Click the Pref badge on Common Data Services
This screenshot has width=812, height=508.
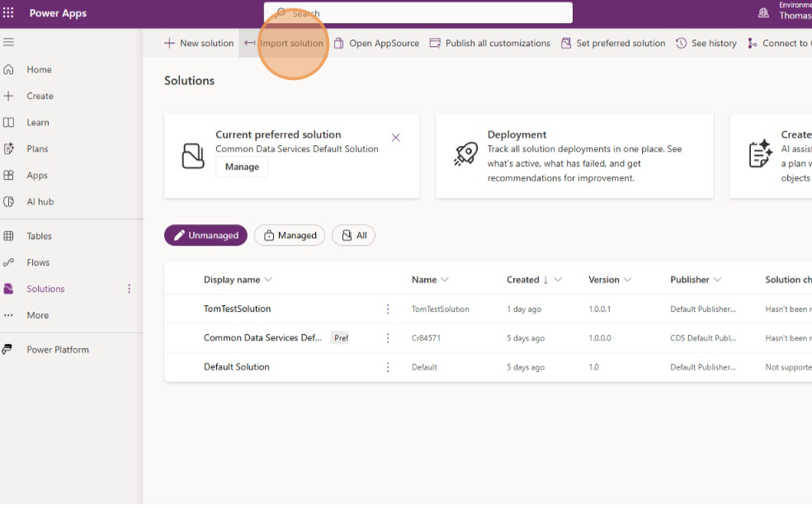pos(342,338)
